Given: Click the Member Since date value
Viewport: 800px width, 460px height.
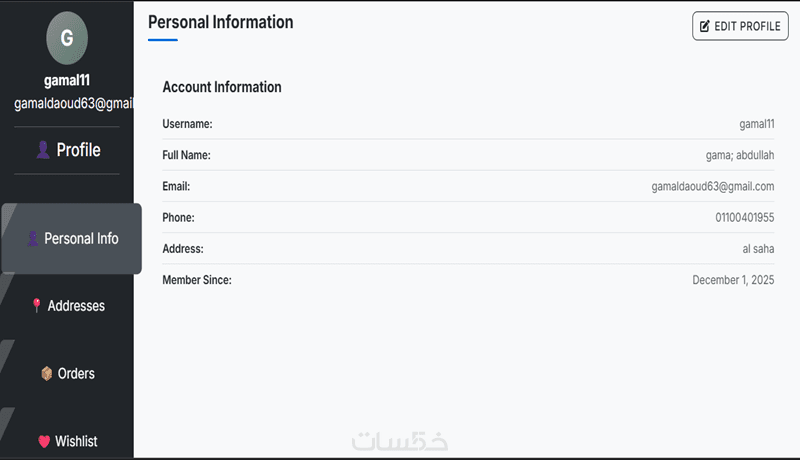Looking at the screenshot, I should [733, 281].
